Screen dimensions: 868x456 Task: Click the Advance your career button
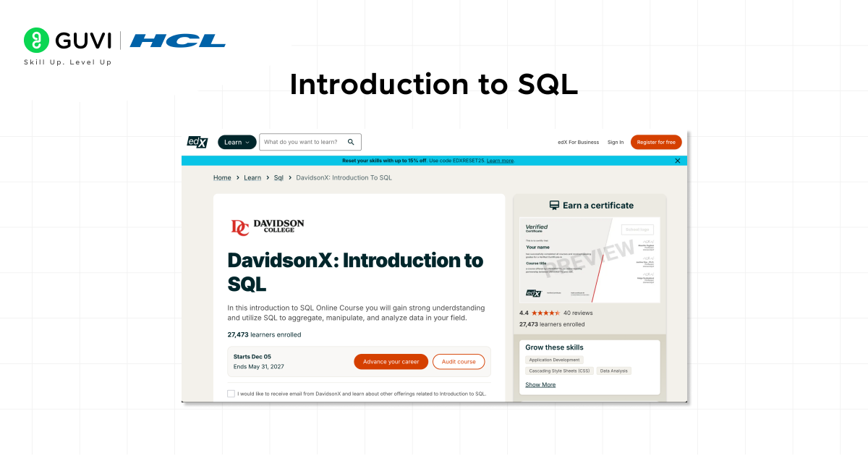[391, 362]
